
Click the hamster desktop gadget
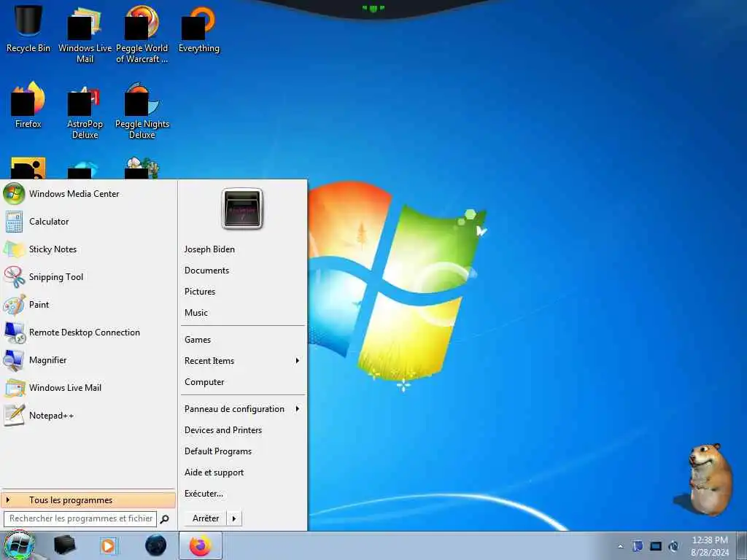pyautogui.click(x=705, y=480)
